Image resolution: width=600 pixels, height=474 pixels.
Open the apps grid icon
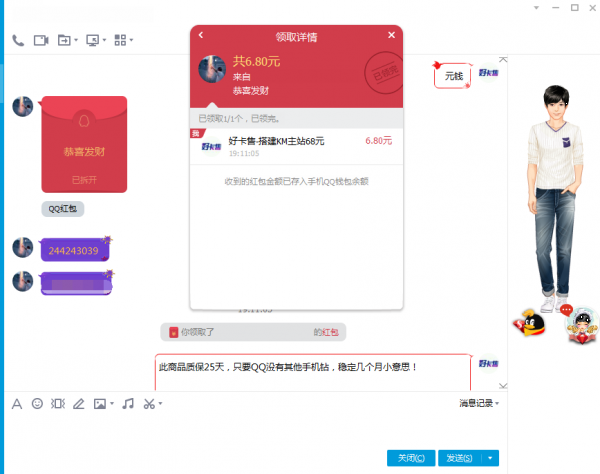120,40
